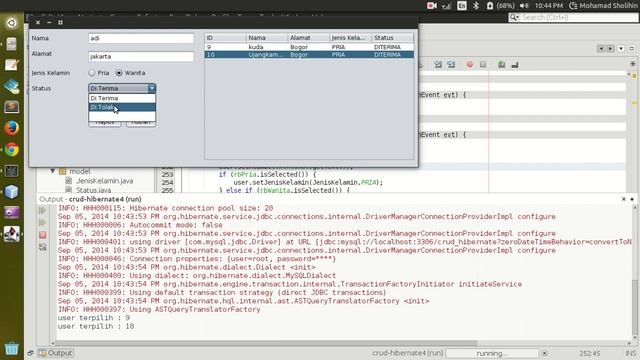This screenshot has width=640, height=360.
Task: Click the Output panel horizontal scrollbar
Action: coord(265,343)
